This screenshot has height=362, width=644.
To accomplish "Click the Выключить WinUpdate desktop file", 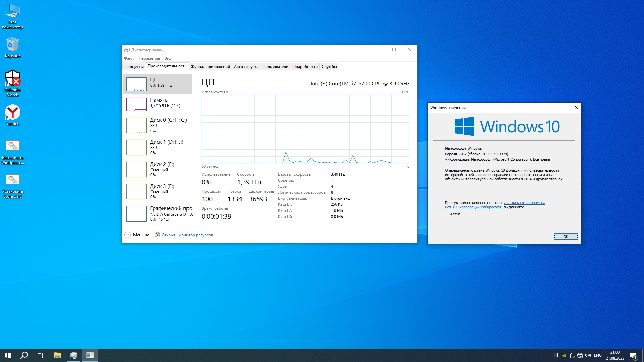I will 13,146.
